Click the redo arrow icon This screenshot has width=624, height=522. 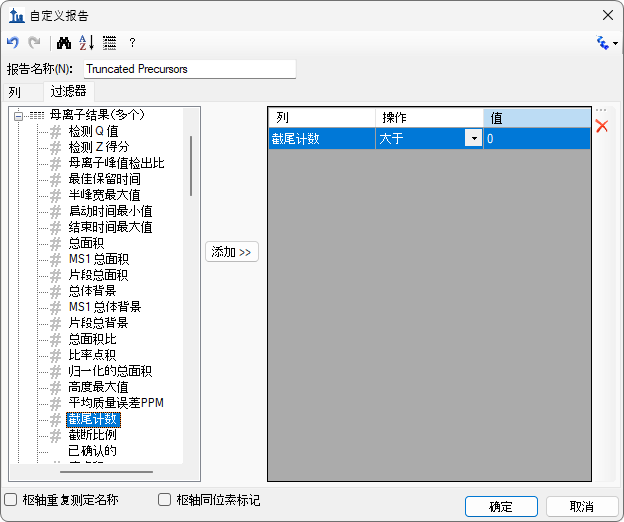pos(34,43)
